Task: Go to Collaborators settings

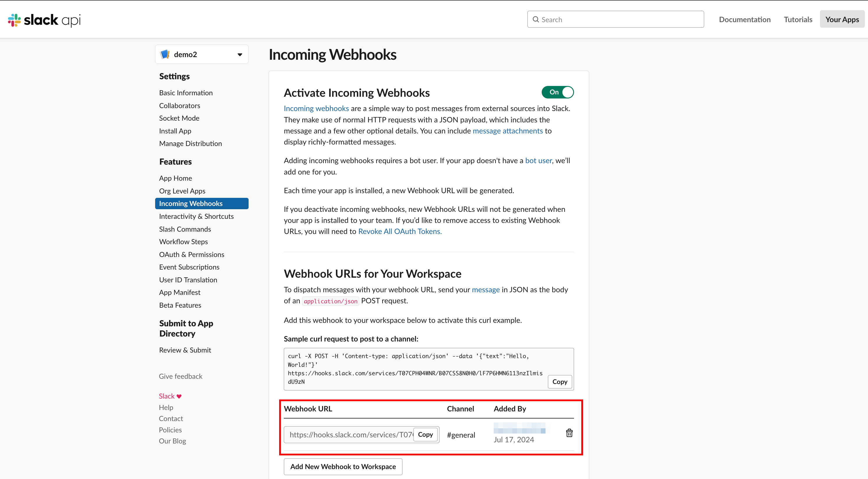Action: pyautogui.click(x=180, y=105)
